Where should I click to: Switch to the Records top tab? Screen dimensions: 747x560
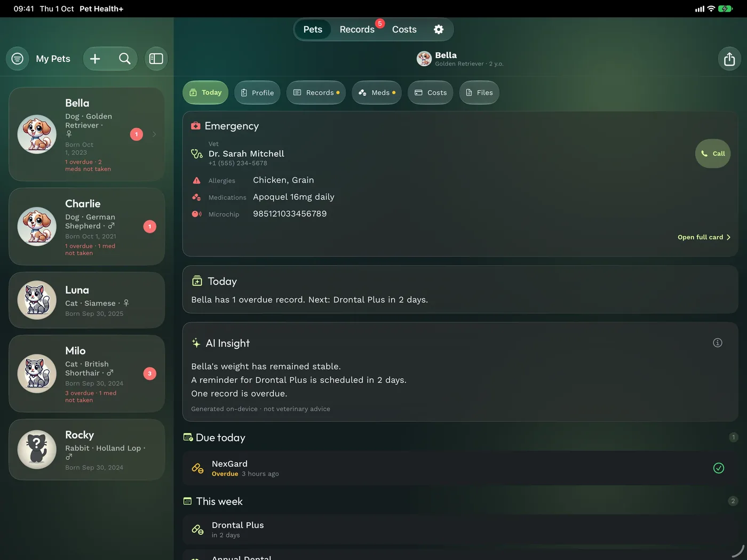pyautogui.click(x=357, y=29)
